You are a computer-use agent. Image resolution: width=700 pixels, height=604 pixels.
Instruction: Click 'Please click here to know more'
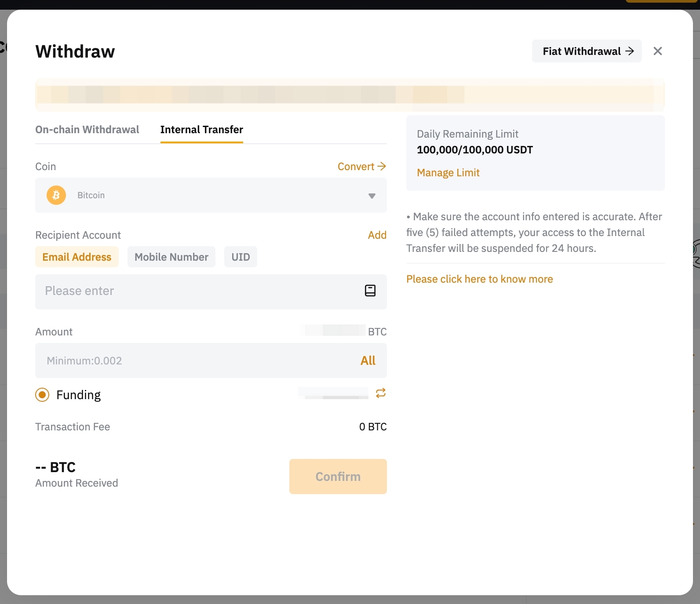[479, 279]
